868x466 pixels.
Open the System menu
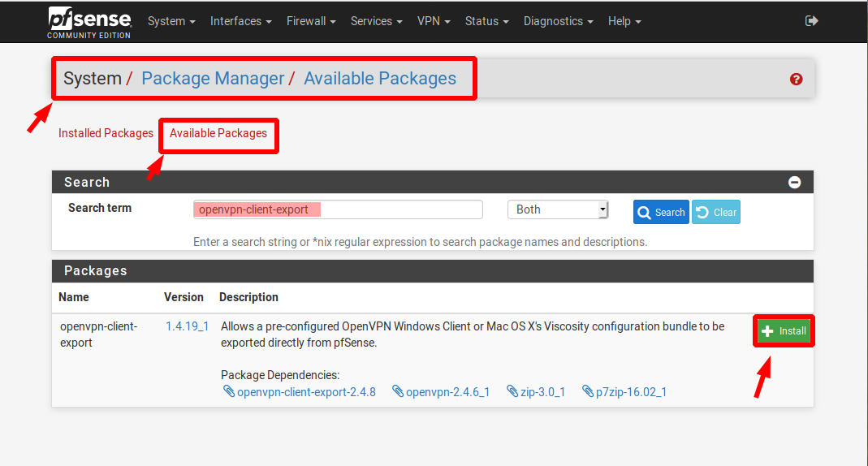tap(171, 21)
